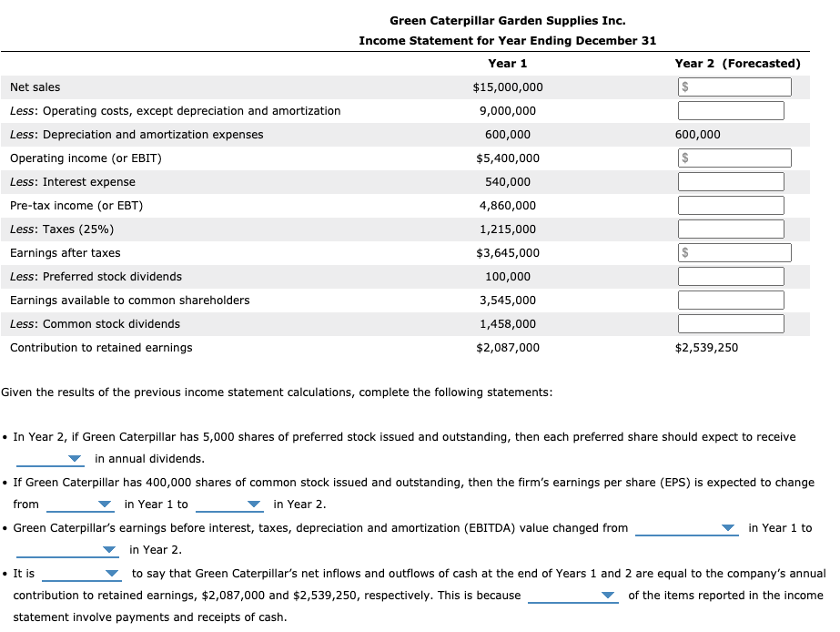Click the Net sales Year 2 input field
Viewport: 840px width, 632px height.
pos(734,86)
